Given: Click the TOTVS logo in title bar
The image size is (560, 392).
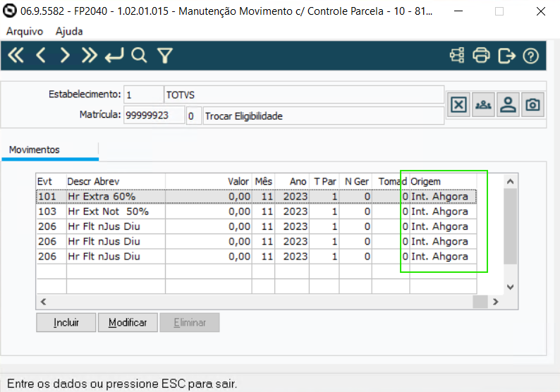Looking at the screenshot, I should 10,11.
